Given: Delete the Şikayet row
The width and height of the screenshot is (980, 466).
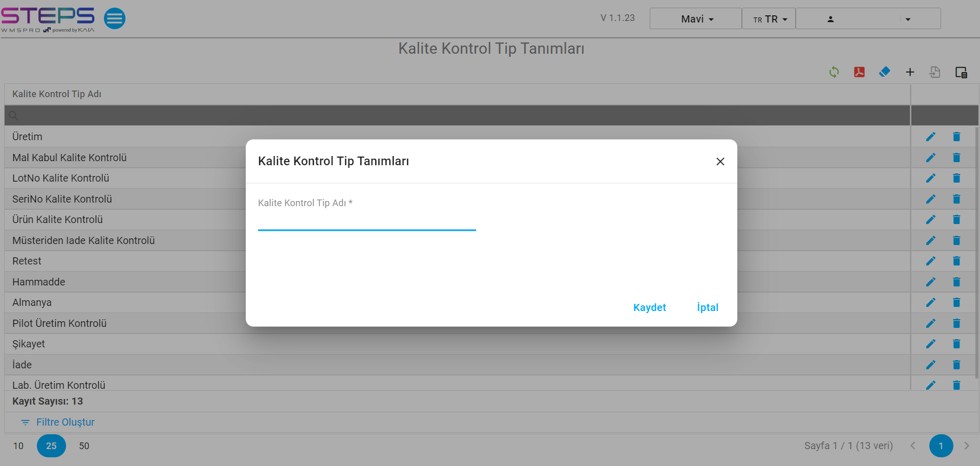Looking at the screenshot, I should coord(956,344).
